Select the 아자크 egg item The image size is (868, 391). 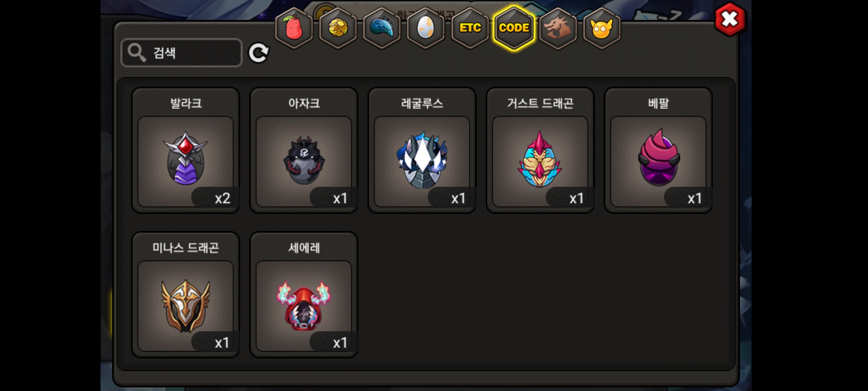tap(304, 150)
